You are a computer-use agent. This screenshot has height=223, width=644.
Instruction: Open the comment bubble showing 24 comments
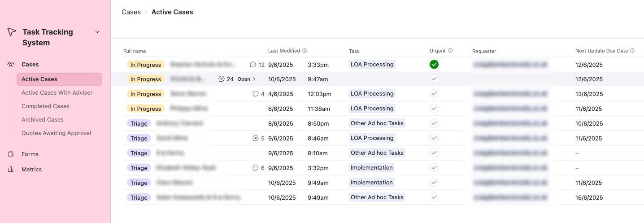[222, 79]
